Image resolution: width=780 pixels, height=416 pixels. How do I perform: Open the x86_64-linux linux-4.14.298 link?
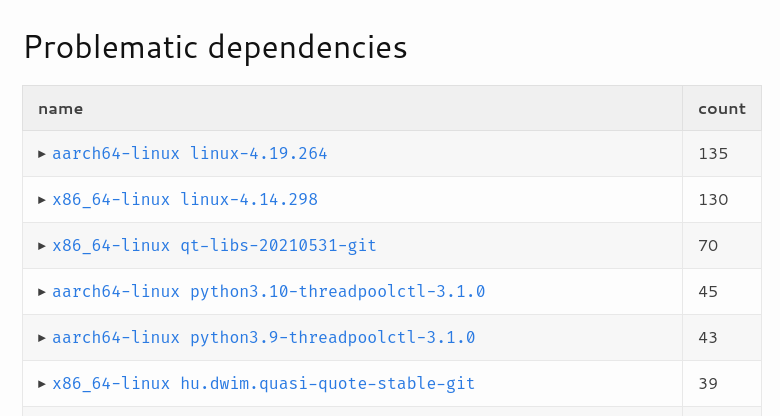coord(185,200)
